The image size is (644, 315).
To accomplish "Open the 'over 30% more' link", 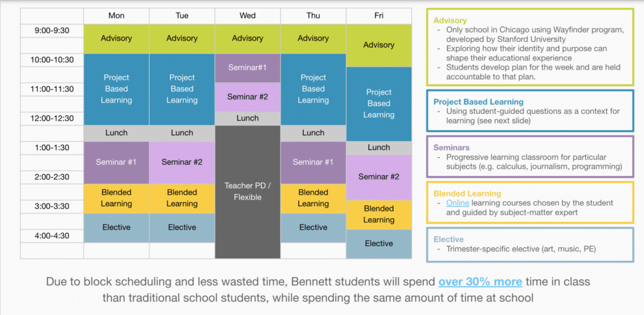I will 480,282.
